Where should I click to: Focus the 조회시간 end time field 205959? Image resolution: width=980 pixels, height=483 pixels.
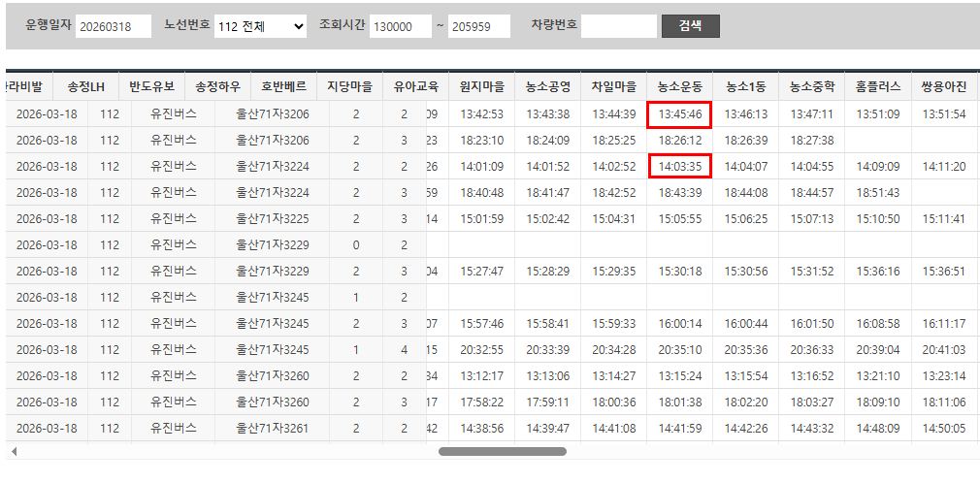coord(478,26)
